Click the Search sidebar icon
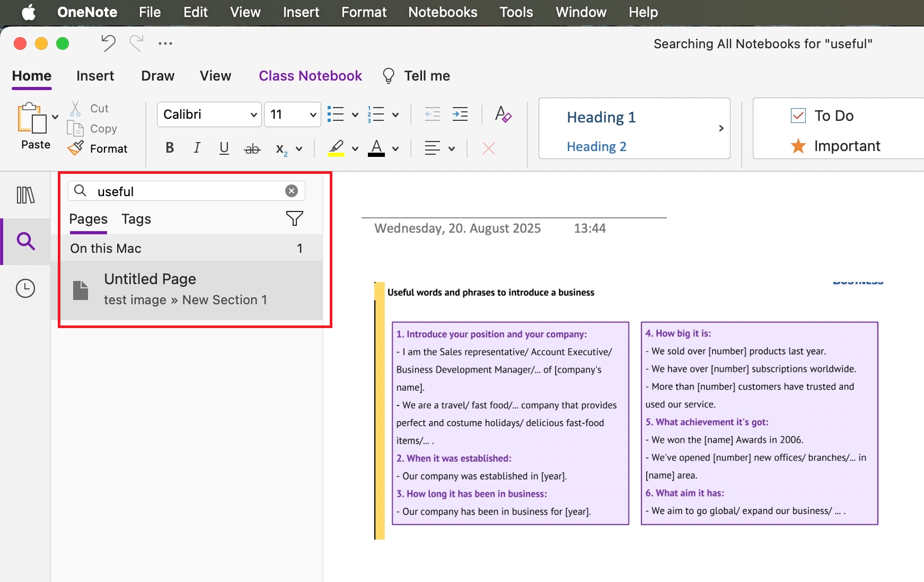Screen dimensions: 924x582 click(25, 241)
